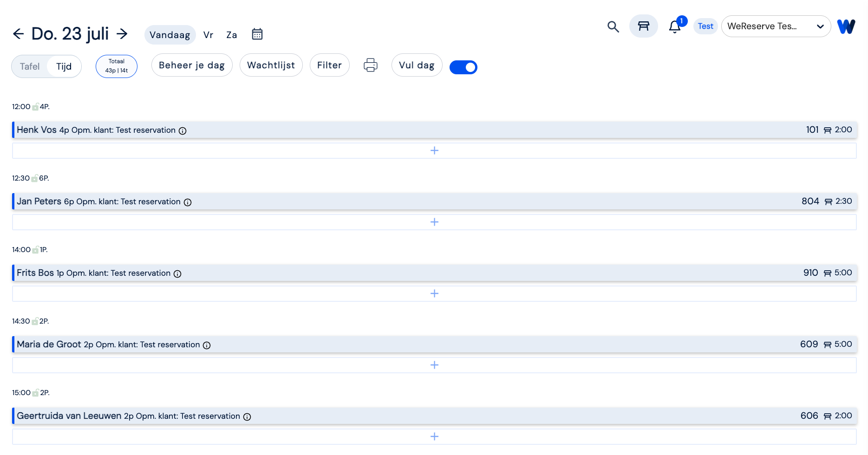
Task: Click table number 101
Action: click(x=812, y=130)
